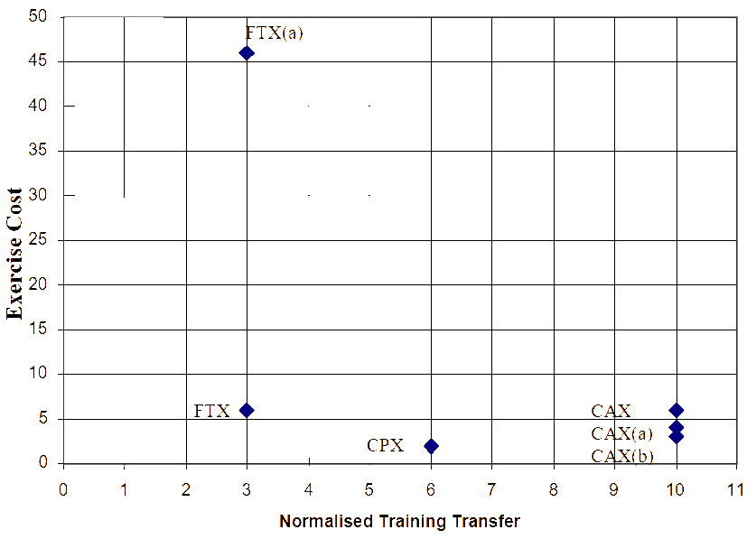Click the CAX(b) data label

(622, 456)
